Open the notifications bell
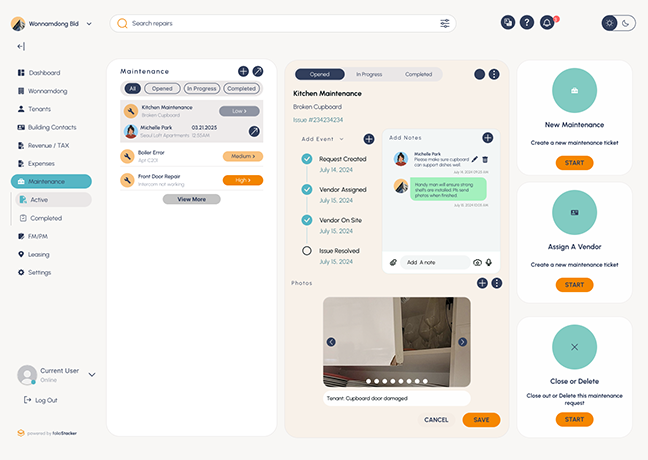Screen dimensions: 648x460 (x=547, y=23)
